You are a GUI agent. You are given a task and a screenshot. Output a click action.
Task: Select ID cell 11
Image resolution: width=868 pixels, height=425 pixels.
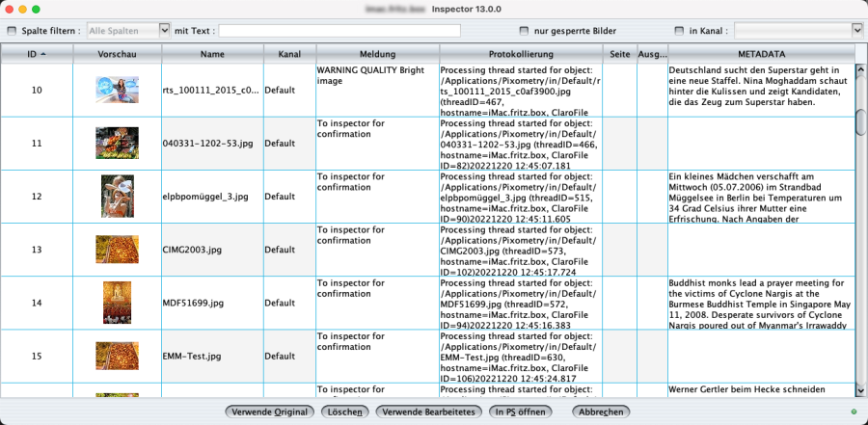pyautogui.click(x=37, y=144)
